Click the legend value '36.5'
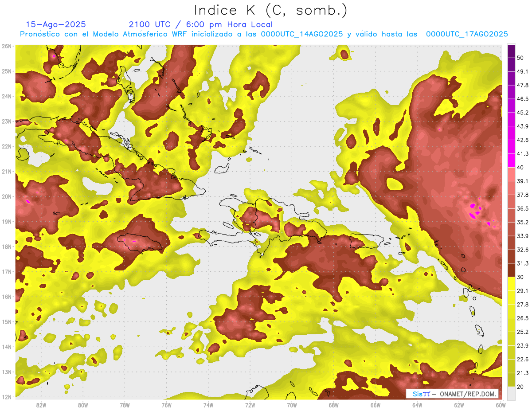532x411 pixels. pos(522,208)
